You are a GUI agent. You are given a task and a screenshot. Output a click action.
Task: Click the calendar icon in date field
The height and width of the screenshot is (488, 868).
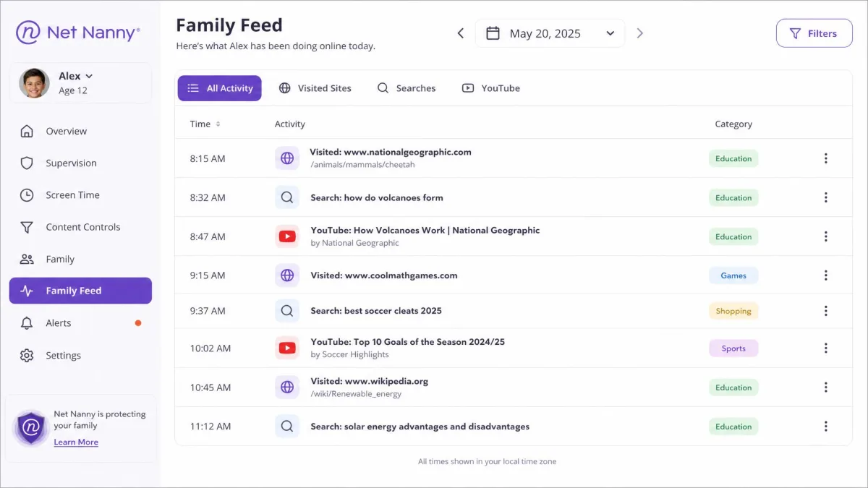(493, 33)
